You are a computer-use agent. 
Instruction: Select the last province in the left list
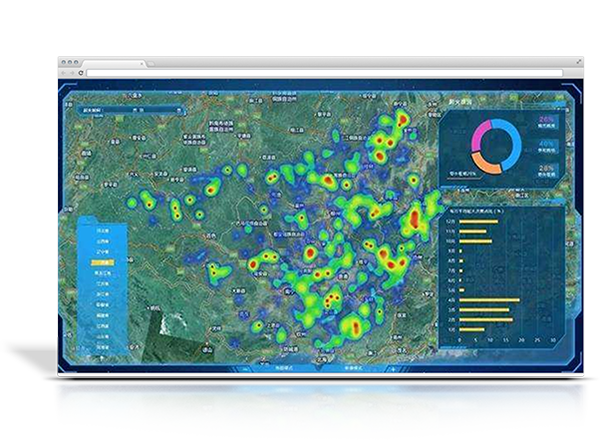tap(104, 347)
